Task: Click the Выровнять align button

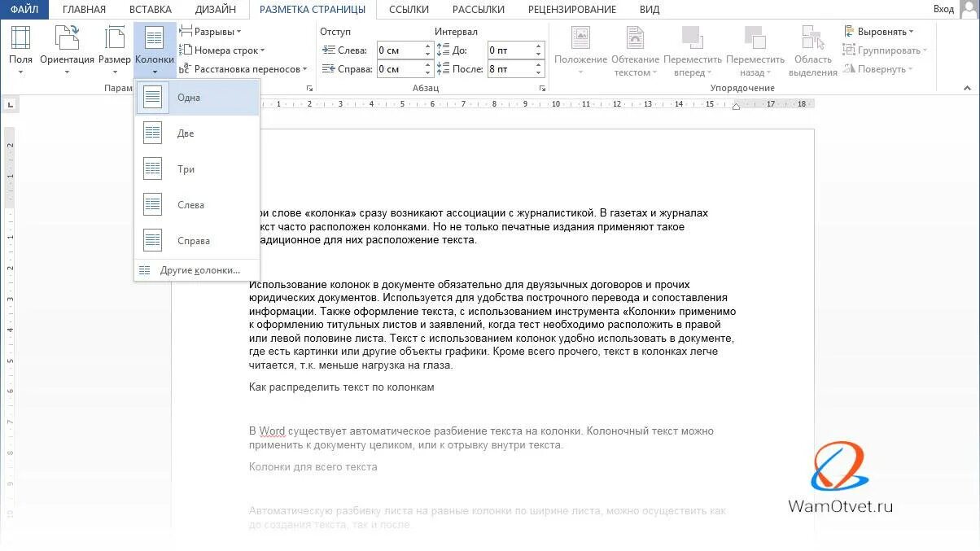Action: pyautogui.click(x=878, y=32)
